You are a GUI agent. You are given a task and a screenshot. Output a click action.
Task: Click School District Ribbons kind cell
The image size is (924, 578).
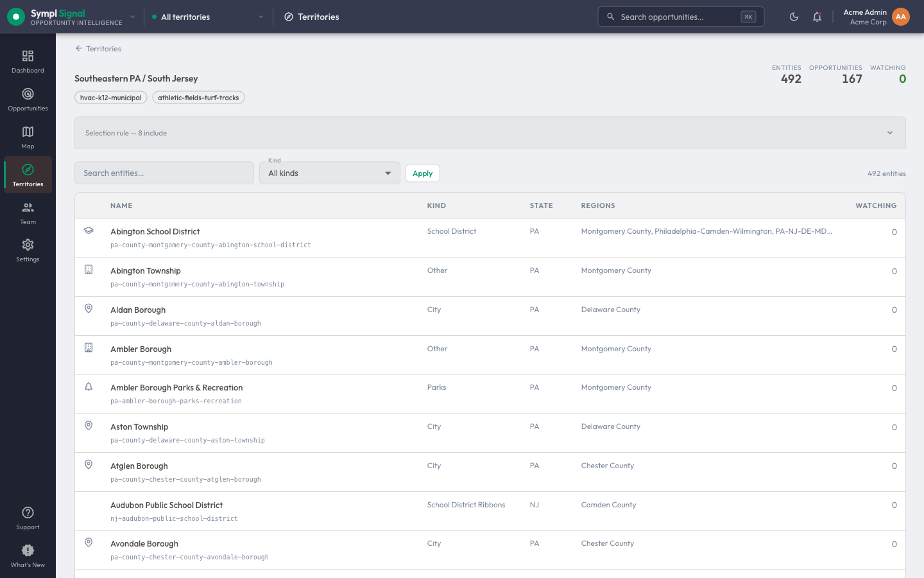click(x=466, y=505)
